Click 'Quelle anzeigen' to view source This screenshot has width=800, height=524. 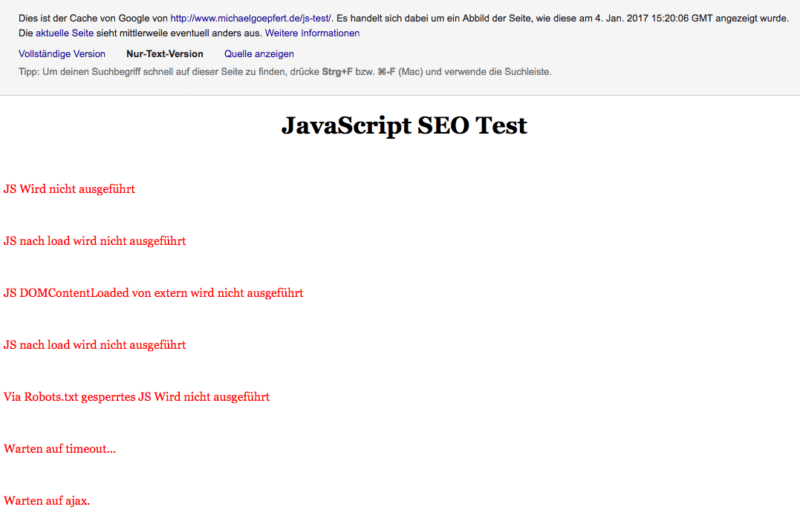pyautogui.click(x=259, y=54)
